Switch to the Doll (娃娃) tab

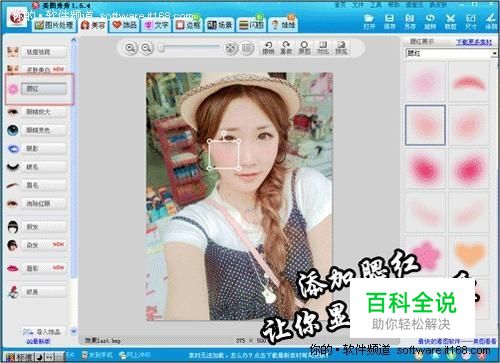pyautogui.click(x=283, y=25)
